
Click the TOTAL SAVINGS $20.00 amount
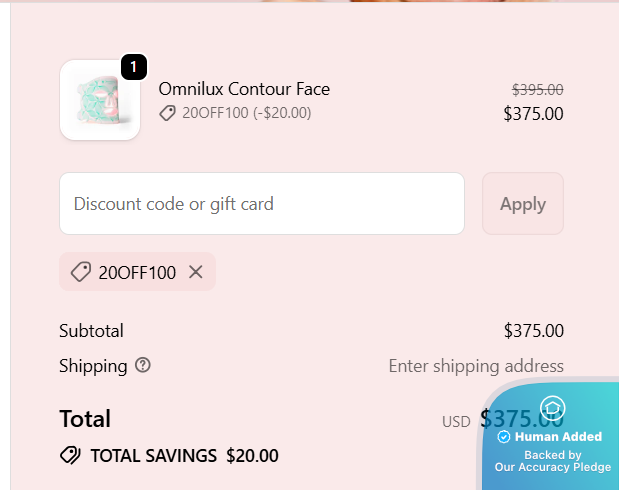pos(252,456)
